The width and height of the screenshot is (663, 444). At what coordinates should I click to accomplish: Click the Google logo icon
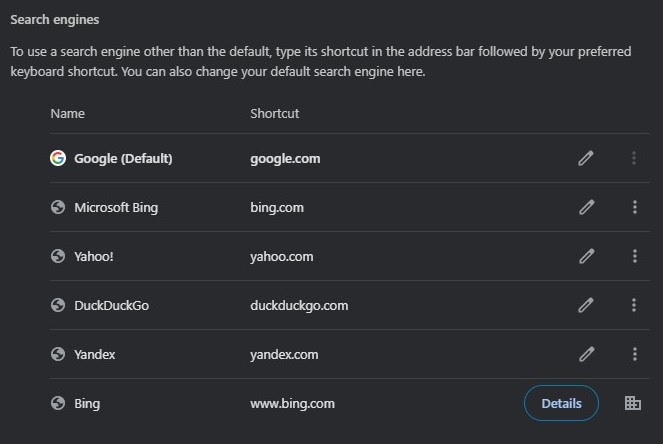[58, 158]
